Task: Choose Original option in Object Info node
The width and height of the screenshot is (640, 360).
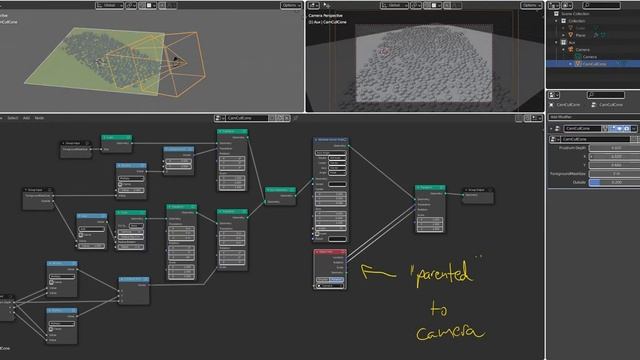Action: coord(323,280)
